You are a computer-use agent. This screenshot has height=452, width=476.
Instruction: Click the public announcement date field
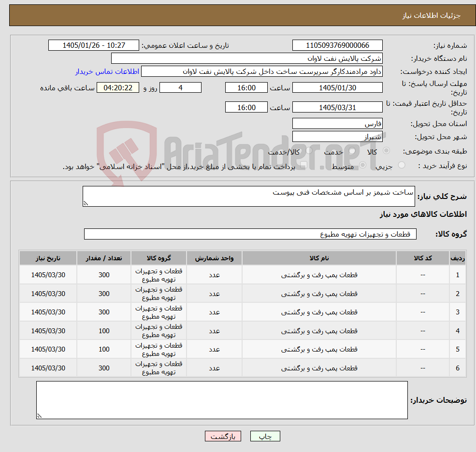pyautogui.click(x=93, y=45)
